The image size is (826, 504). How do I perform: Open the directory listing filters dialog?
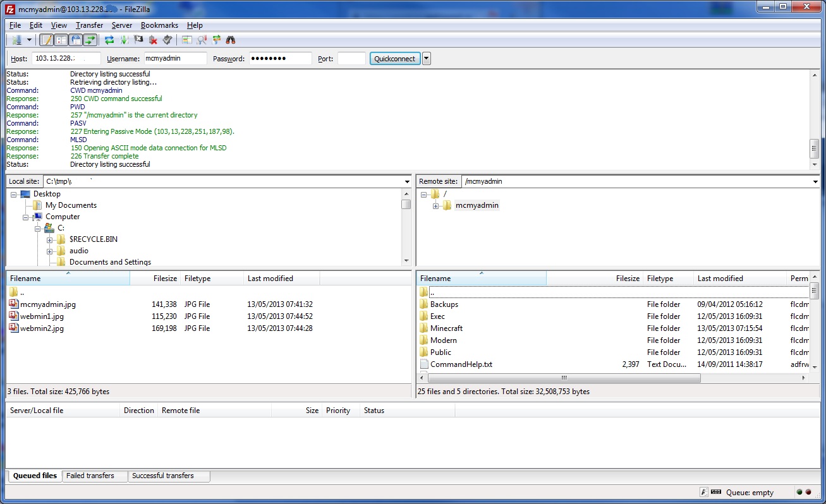[187, 40]
